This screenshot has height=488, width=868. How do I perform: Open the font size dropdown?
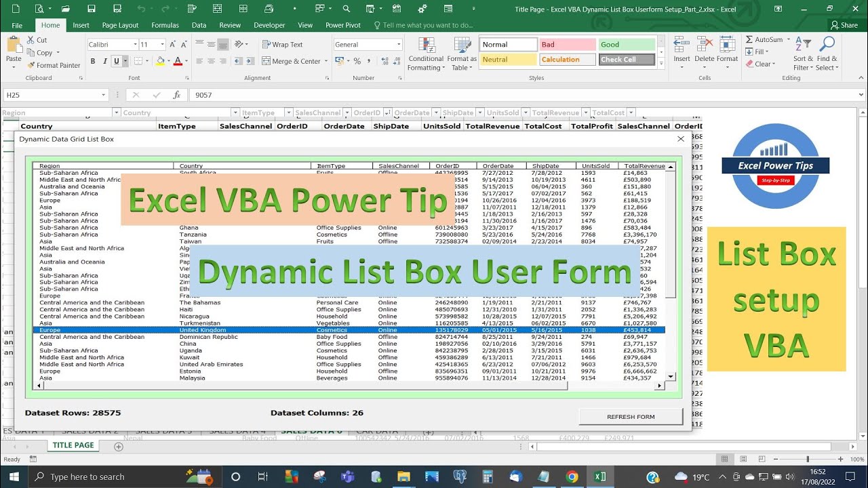pyautogui.click(x=162, y=45)
